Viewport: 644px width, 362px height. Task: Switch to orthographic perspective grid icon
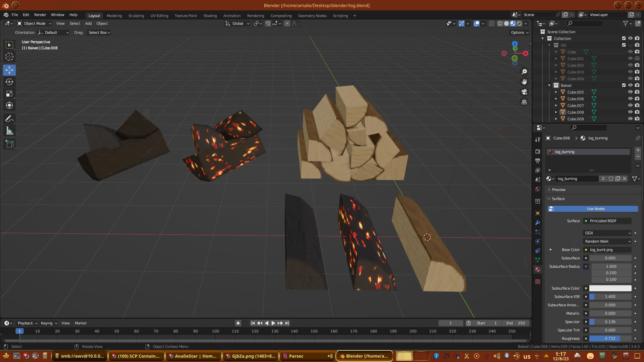(524, 102)
